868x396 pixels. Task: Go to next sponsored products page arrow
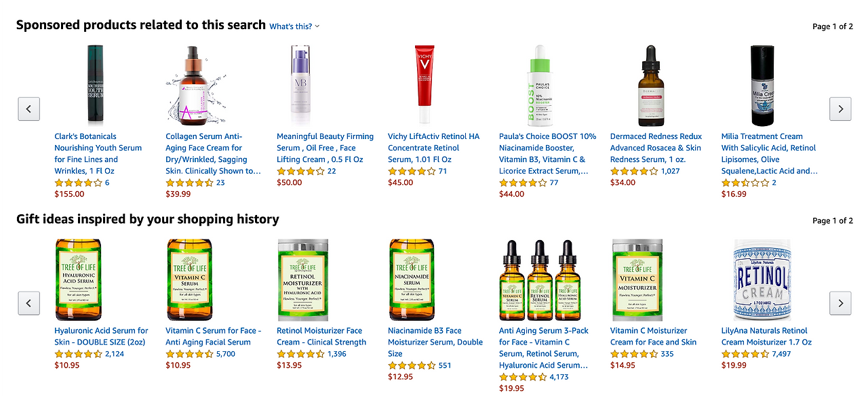coord(840,108)
